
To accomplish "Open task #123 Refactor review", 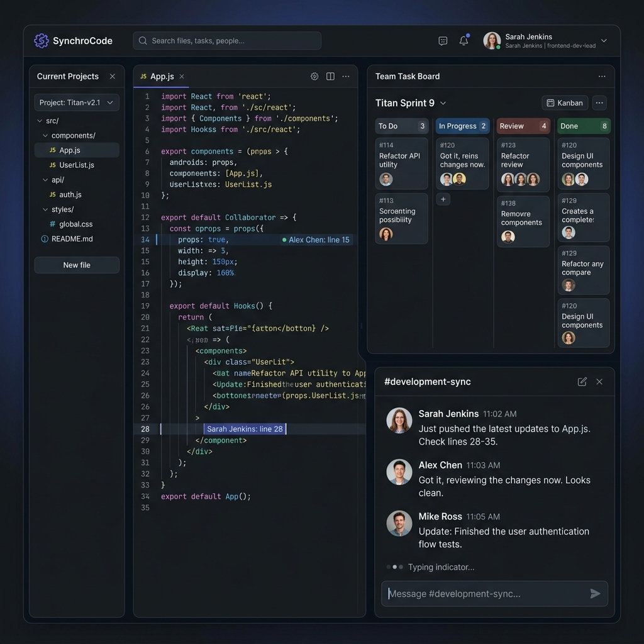I will [x=523, y=165].
